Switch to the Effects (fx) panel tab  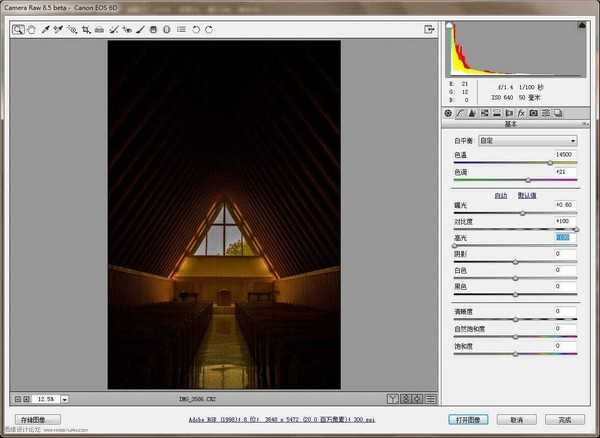pyautogui.click(x=521, y=113)
